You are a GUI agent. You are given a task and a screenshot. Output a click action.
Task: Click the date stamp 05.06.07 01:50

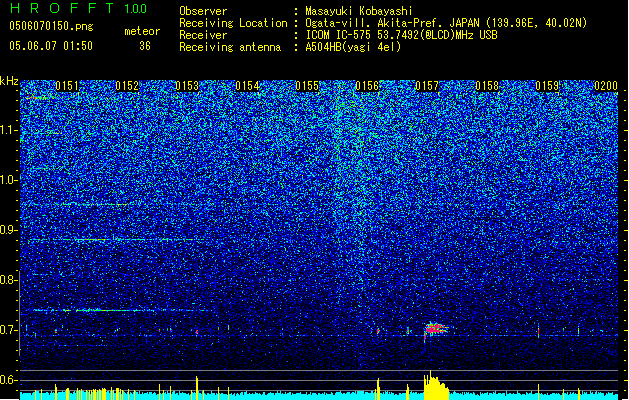[x=51, y=46]
